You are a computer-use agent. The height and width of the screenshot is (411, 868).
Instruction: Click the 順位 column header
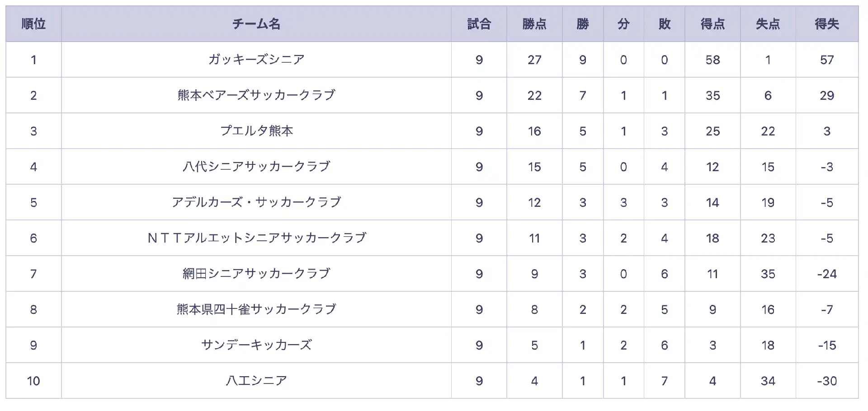coord(33,24)
